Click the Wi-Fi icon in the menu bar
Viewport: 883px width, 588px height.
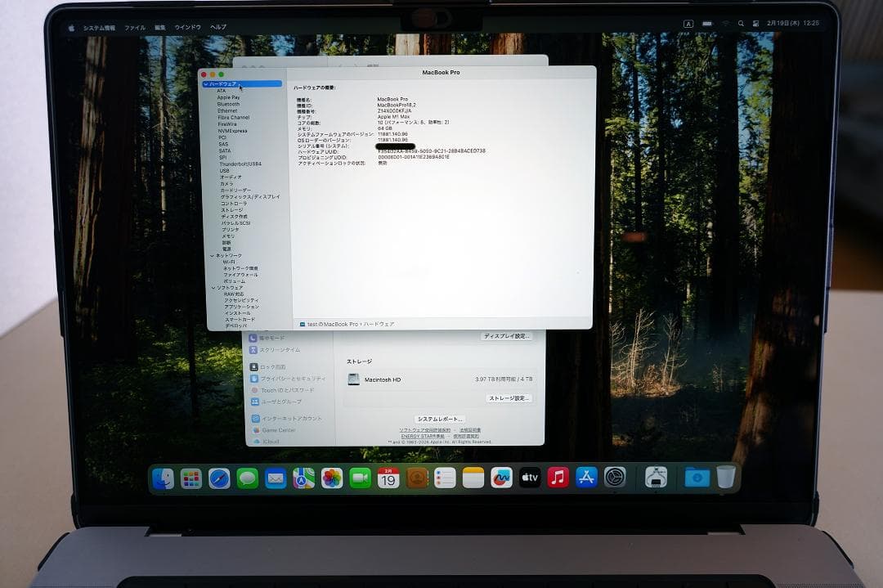[726, 23]
